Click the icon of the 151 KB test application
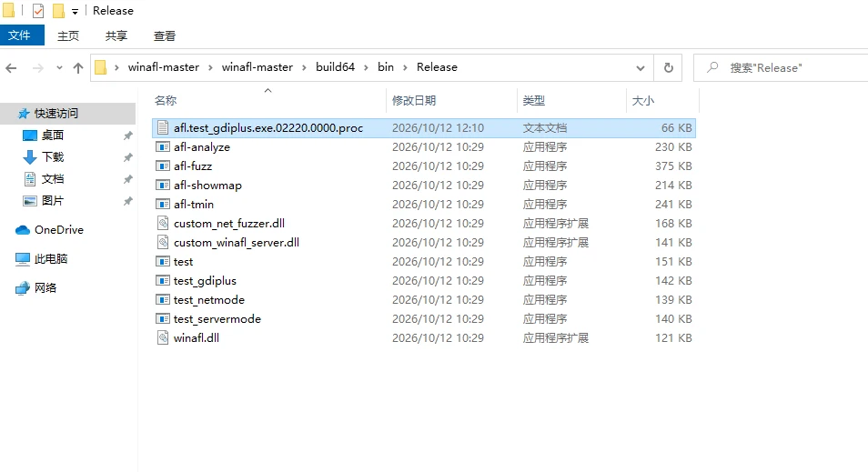The image size is (868, 472). [162, 261]
